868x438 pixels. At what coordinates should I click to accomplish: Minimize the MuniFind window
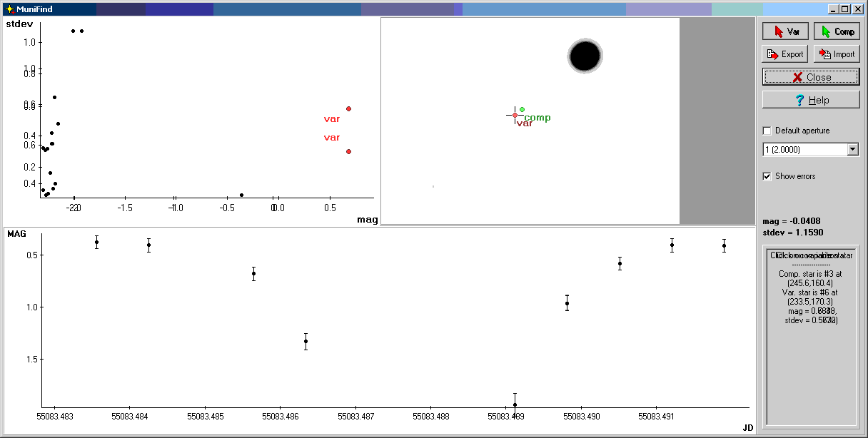[x=833, y=9]
